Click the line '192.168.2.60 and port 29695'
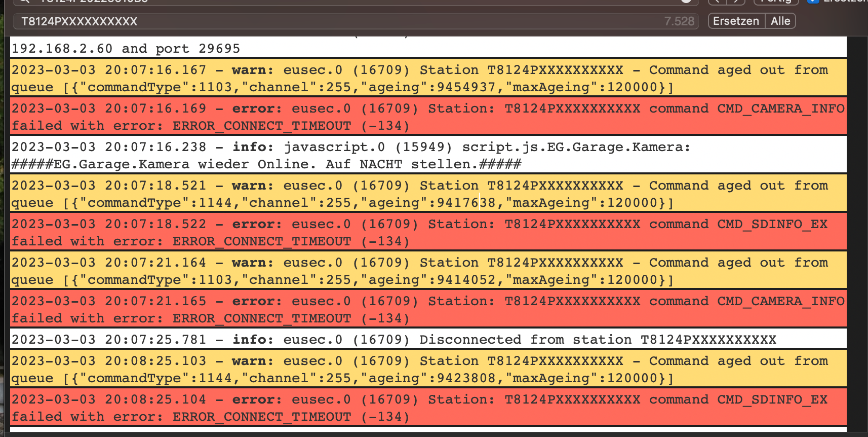This screenshot has height=437, width=868. 126,49
